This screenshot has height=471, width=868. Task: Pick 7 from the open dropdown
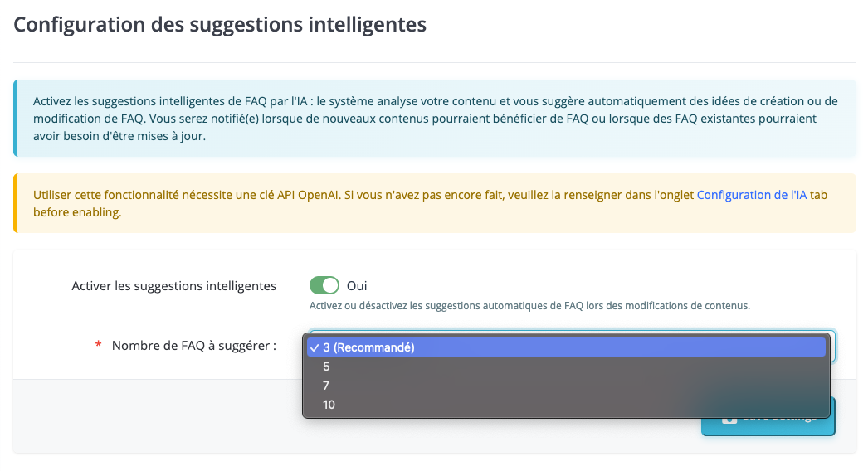click(327, 386)
